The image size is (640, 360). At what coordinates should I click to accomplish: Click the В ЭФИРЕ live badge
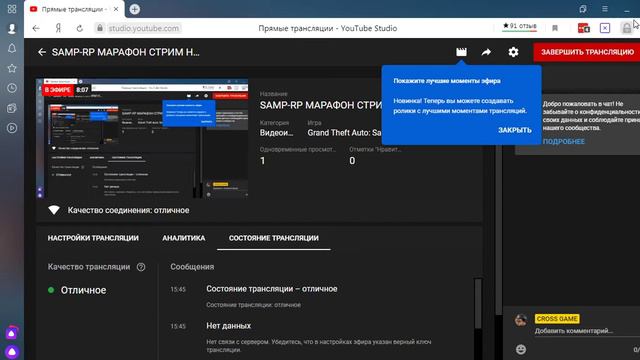click(58, 90)
